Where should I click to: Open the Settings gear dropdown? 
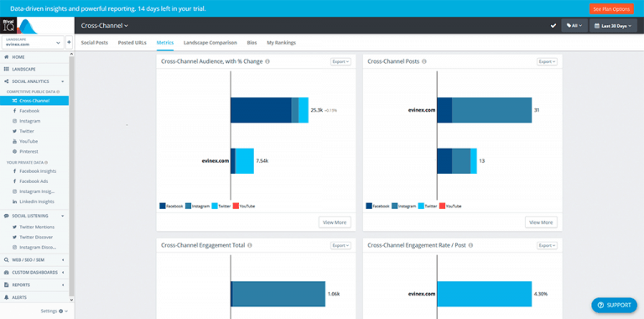[x=55, y=311]
